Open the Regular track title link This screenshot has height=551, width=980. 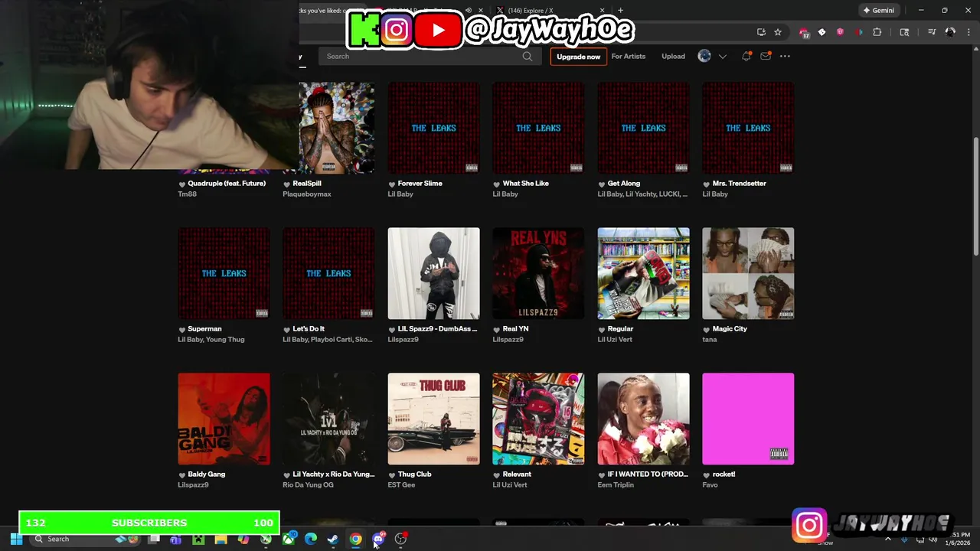[620, 329]
